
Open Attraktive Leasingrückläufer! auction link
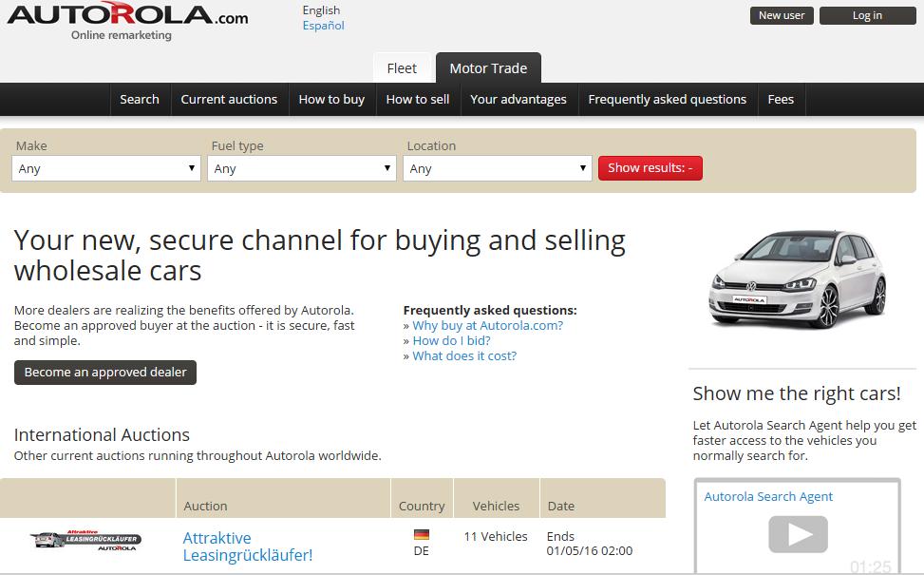pyautogui.click(x=248, y=546)
